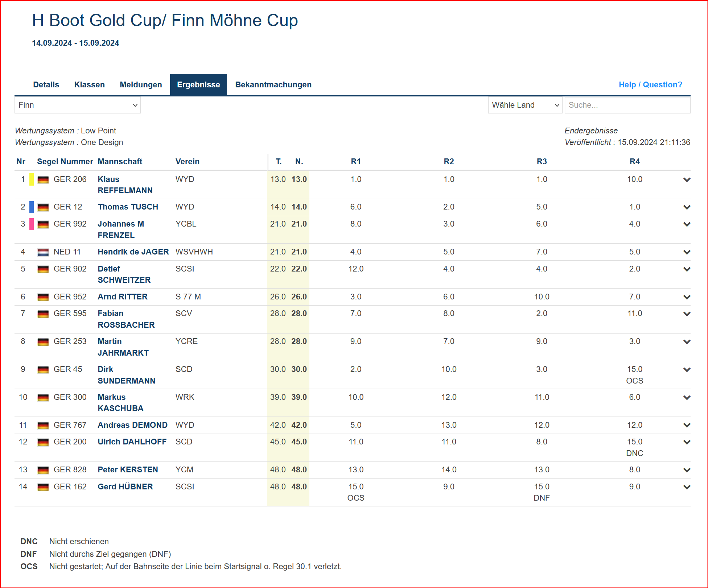Expand row details for Klaus Reffelmann

[x=687, y=180]
